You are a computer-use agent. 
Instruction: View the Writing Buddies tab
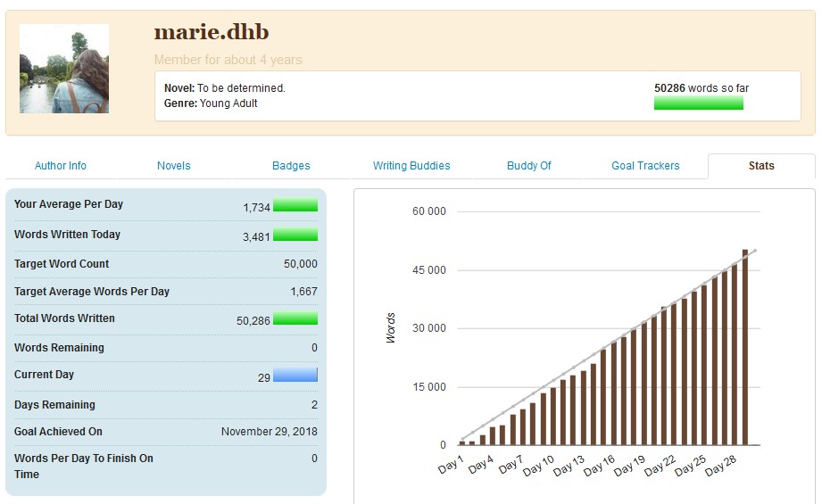(x=411, y=166)
